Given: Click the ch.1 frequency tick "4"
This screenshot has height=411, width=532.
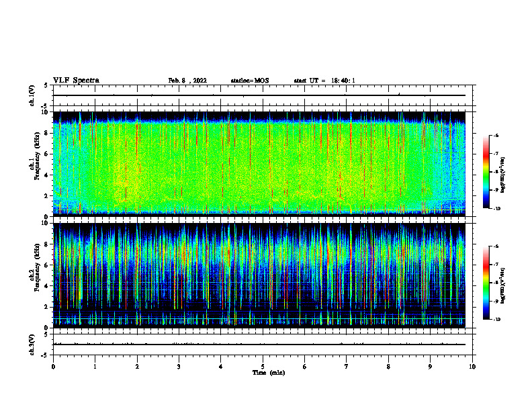Looking at the screenshot, I should pos(47,175).
